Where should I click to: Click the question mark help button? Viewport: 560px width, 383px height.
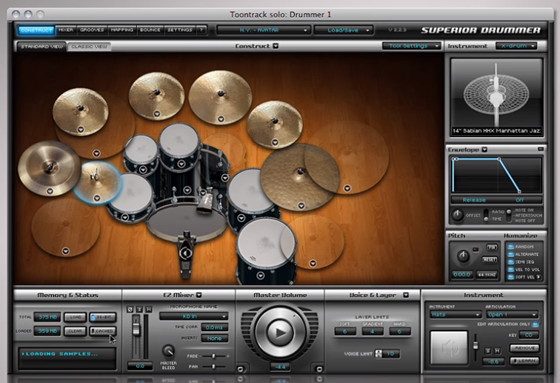(x=202, y=30)
